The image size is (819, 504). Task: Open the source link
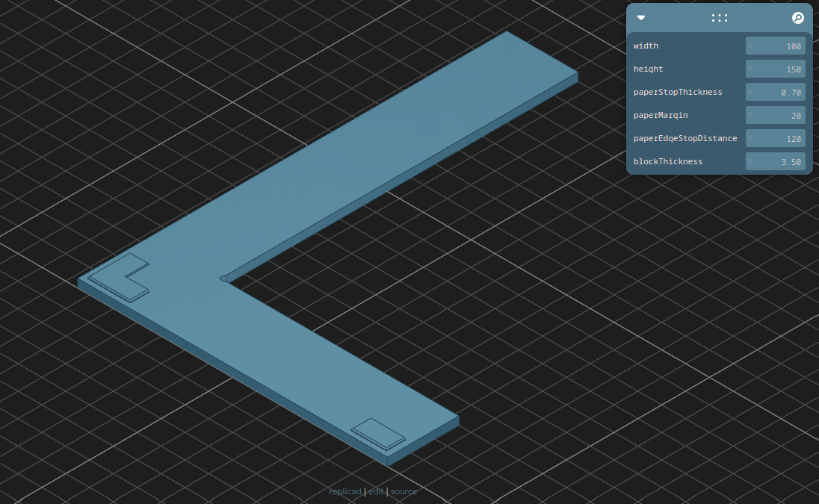click(x=404, y=491)
